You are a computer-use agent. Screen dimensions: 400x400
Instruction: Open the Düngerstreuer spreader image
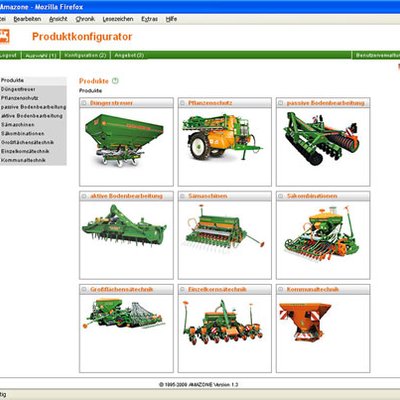[124, 140]
